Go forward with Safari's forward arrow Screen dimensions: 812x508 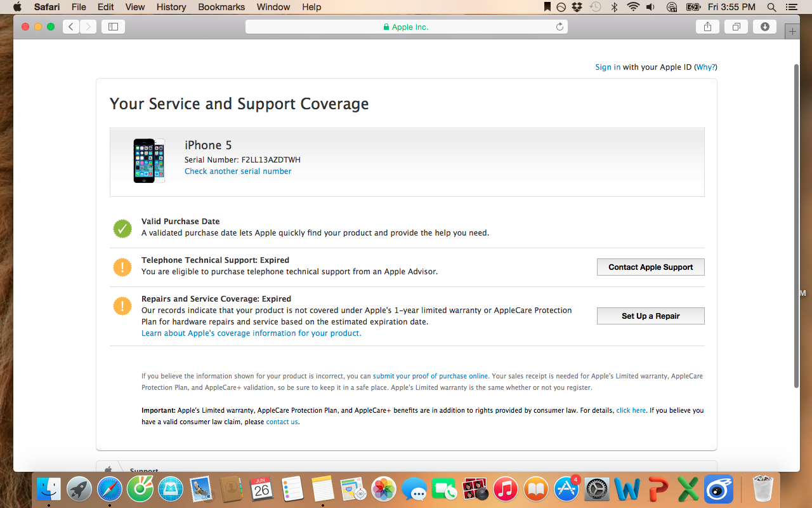click(88, 27)
